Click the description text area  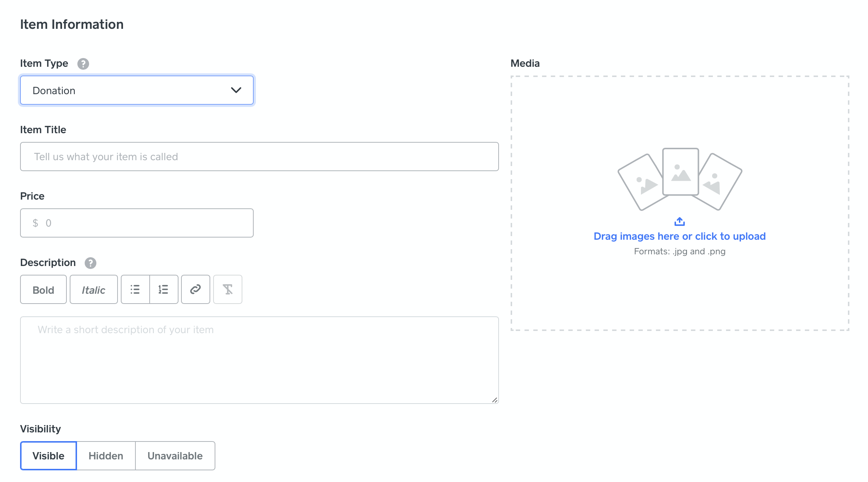coord(259,360)
